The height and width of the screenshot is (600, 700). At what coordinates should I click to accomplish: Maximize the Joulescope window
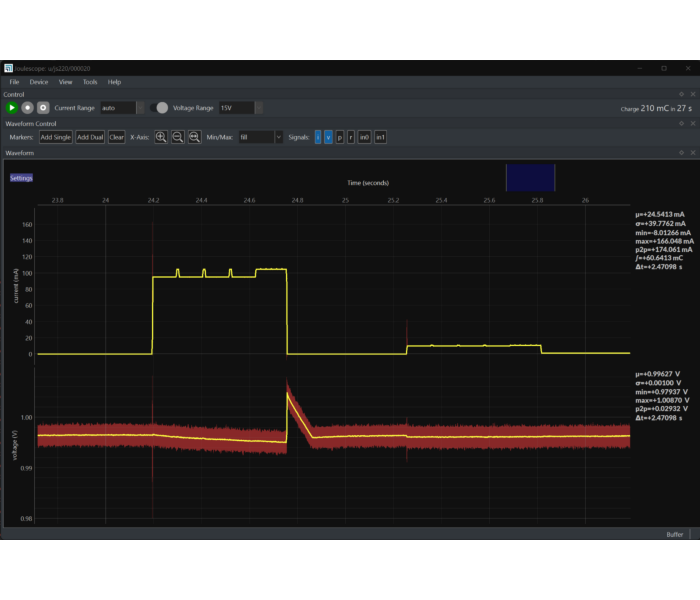tap(664, 68)
